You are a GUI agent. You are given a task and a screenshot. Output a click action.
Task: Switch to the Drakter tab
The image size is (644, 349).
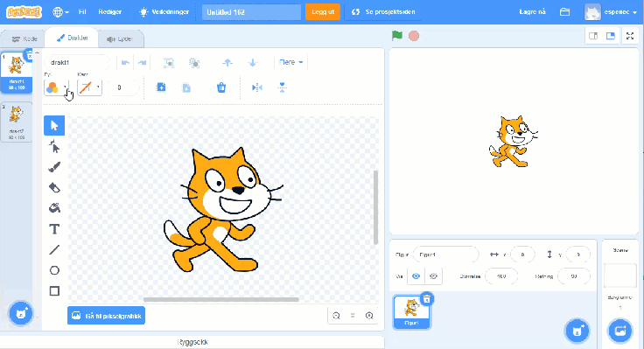72,38
